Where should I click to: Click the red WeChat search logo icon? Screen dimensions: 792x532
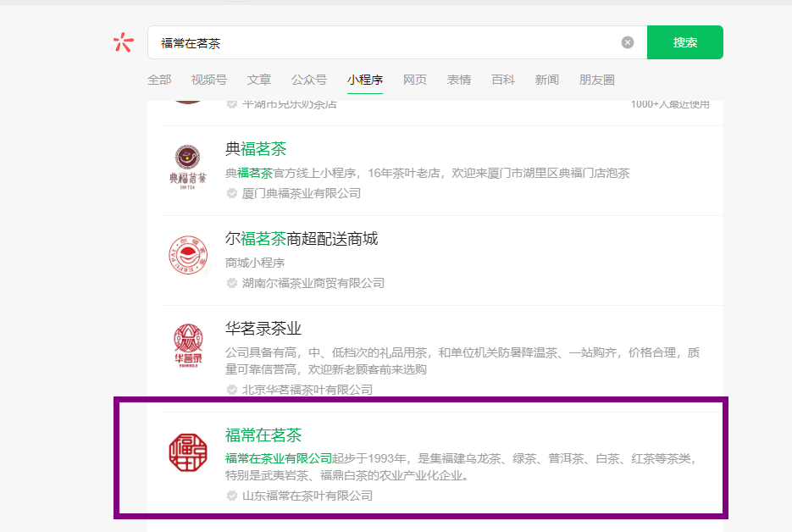123,42
